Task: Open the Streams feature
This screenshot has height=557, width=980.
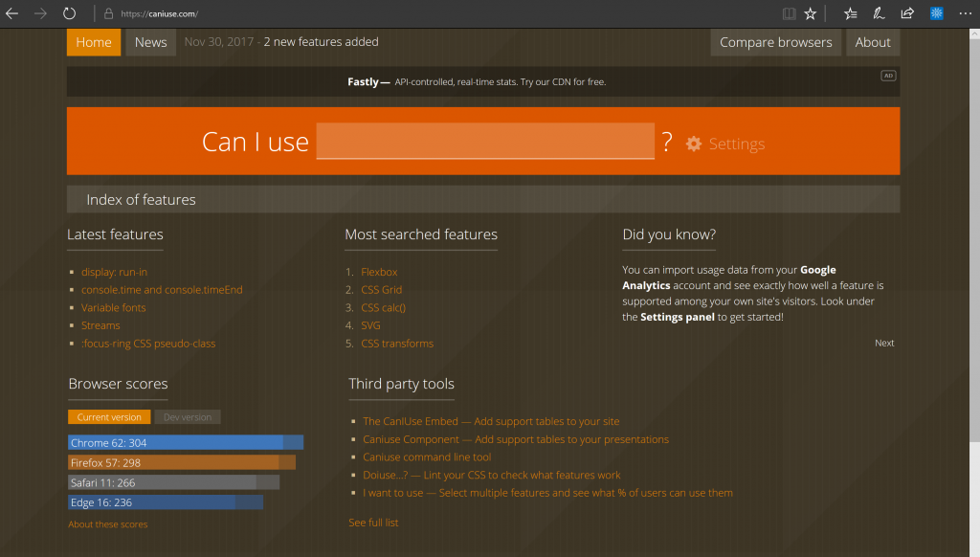Action: 100,325
